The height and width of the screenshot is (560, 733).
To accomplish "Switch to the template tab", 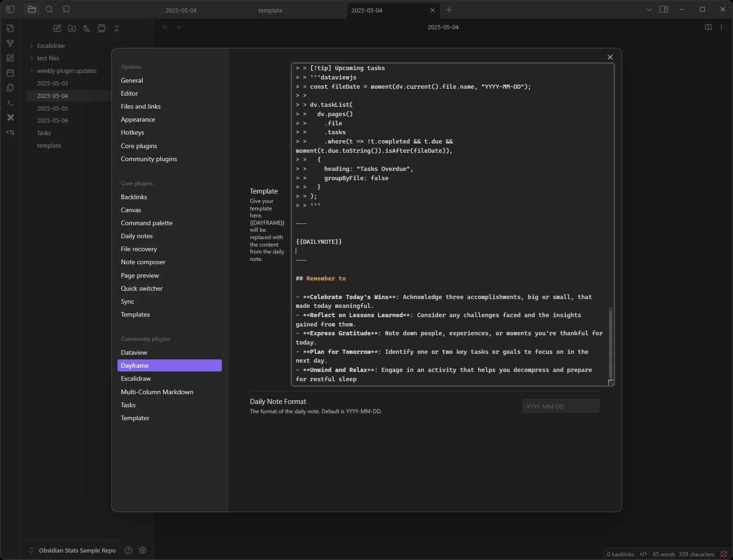I will pyautogui.click(x=270, y=10).
